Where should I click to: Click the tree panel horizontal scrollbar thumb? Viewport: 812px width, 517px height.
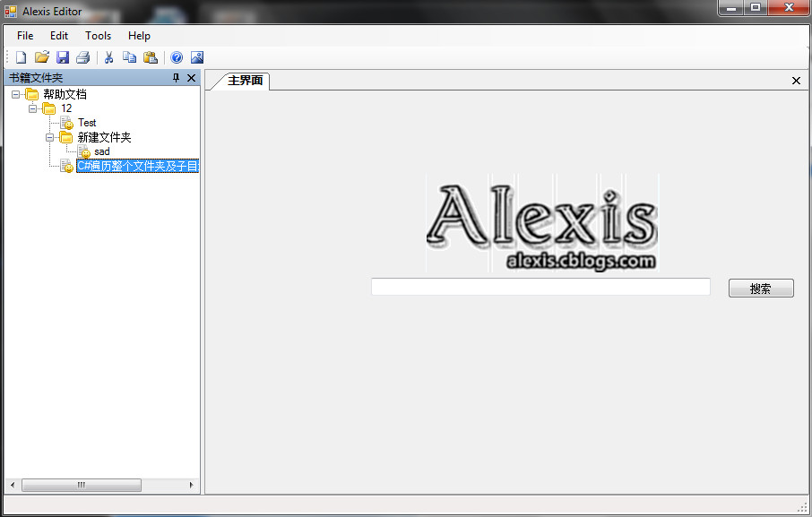[x=82, y=486]
